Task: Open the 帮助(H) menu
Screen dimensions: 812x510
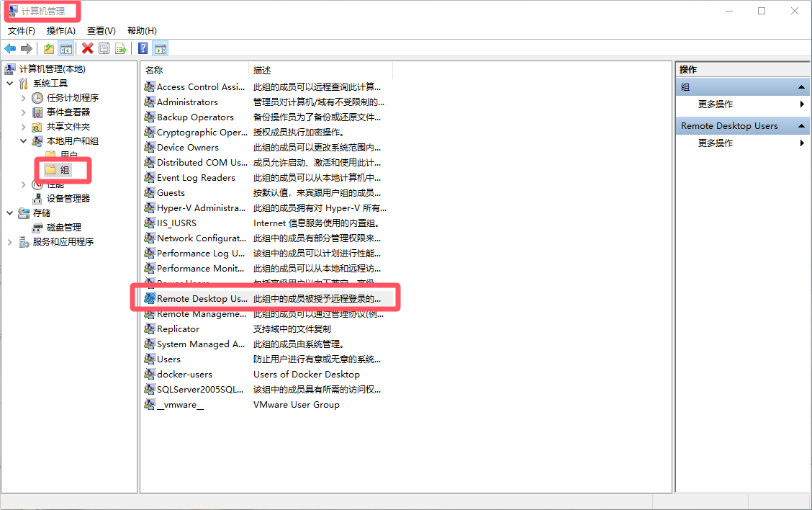Action: pos(142,30)
